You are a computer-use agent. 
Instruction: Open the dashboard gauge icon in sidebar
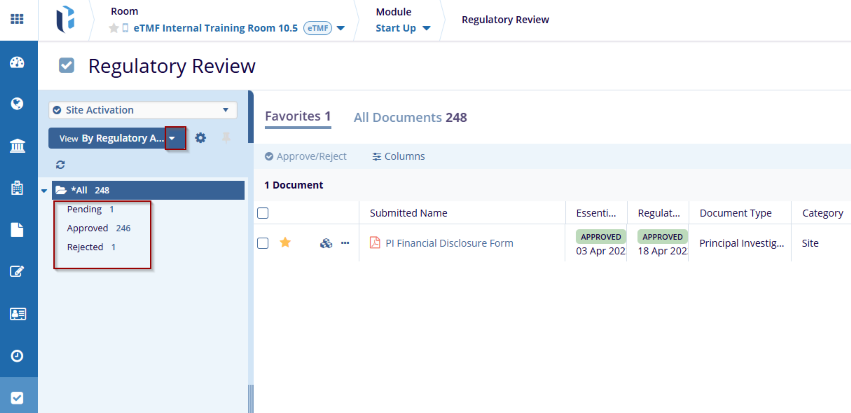17,63
